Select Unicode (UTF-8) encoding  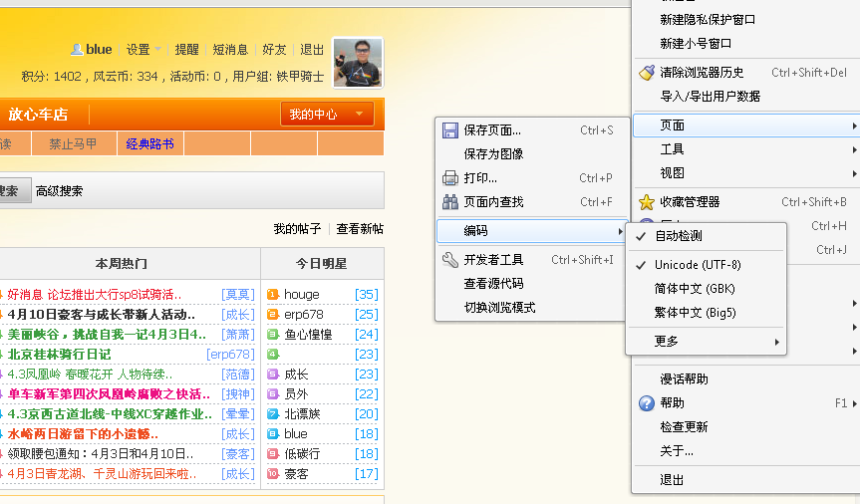[x=706, y=265]
